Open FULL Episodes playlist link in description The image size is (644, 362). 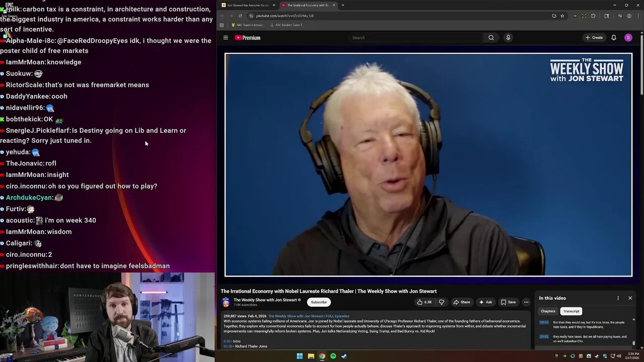pyautogui.click(x=308, y=316)
